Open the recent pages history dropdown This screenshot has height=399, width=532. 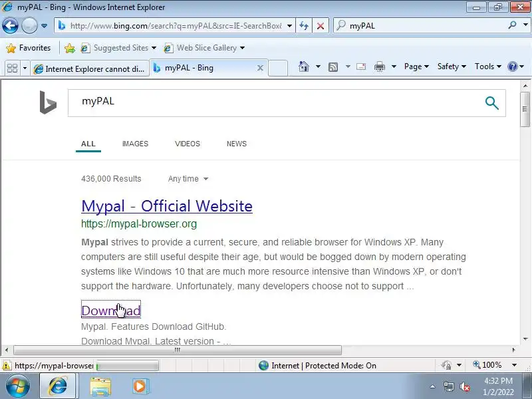(x=44, y=26)
